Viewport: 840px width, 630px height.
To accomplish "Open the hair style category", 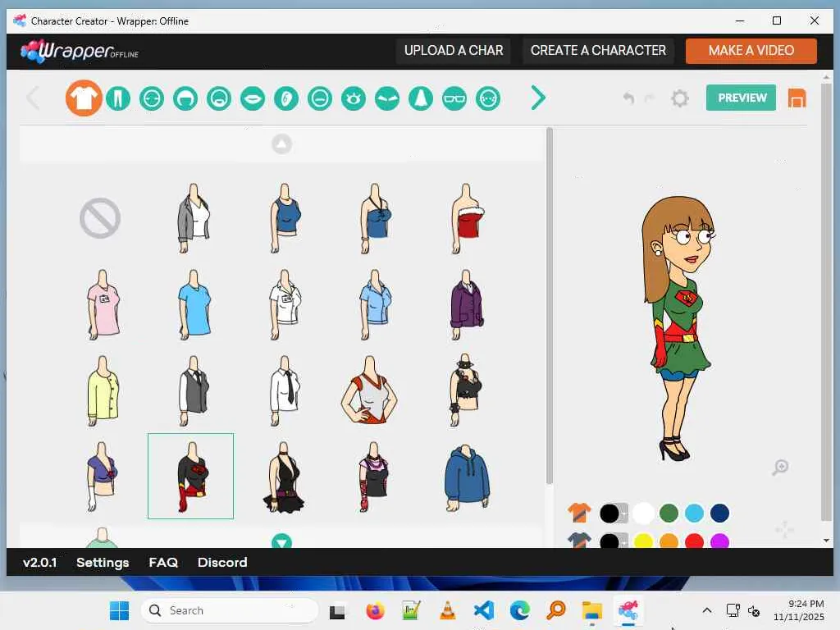I will pos(185,98).
